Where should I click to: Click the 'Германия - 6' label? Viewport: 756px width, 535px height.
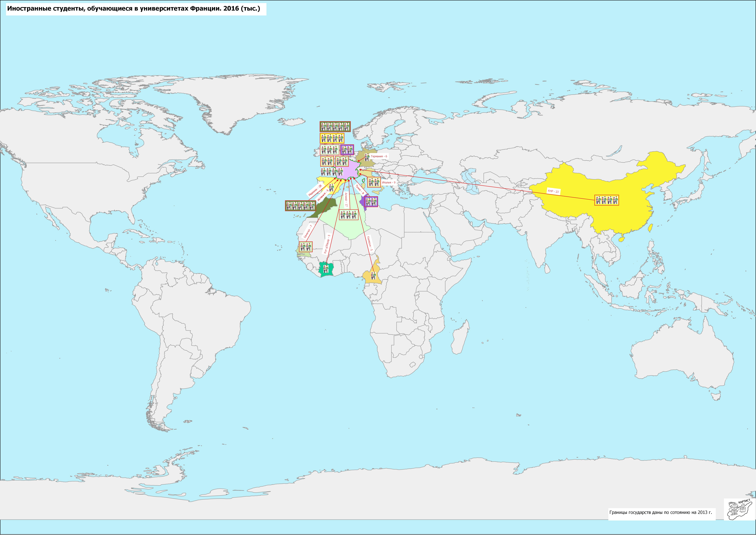tap(379, 156)
